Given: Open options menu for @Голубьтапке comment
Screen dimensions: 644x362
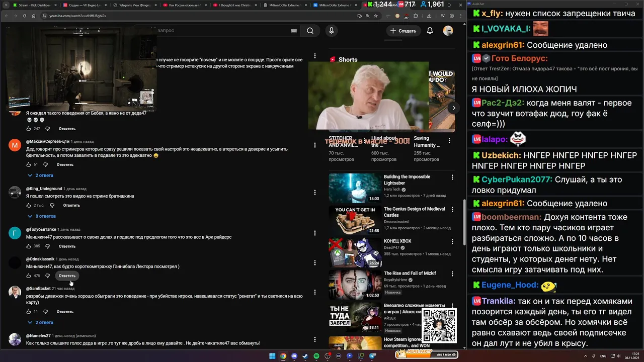Looking at the screenshot, I should click(x=315, y=233).
